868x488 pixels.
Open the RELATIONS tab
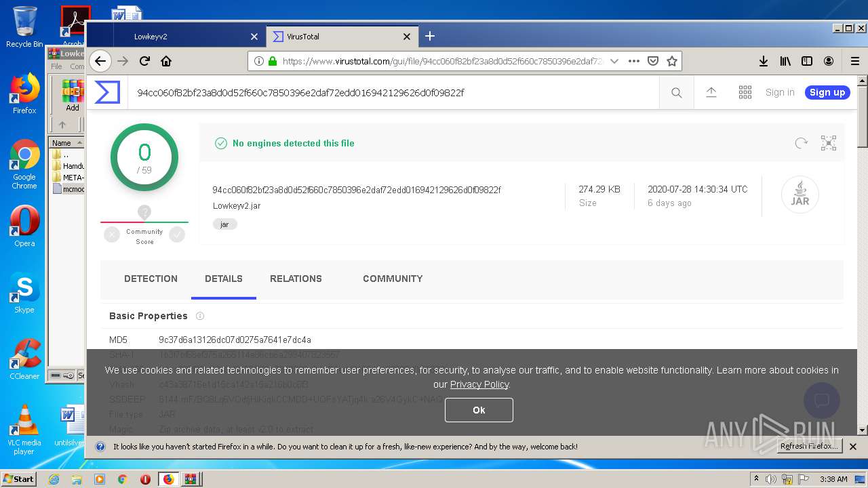(296, 279)
